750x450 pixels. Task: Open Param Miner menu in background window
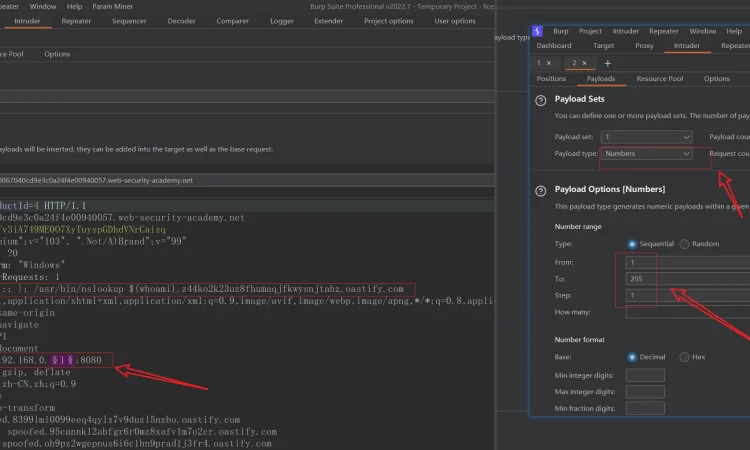coord(112,6)
